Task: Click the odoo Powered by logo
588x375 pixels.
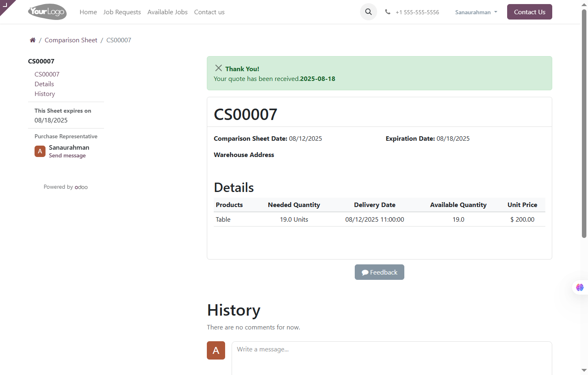Action: [x=81, y=187]
